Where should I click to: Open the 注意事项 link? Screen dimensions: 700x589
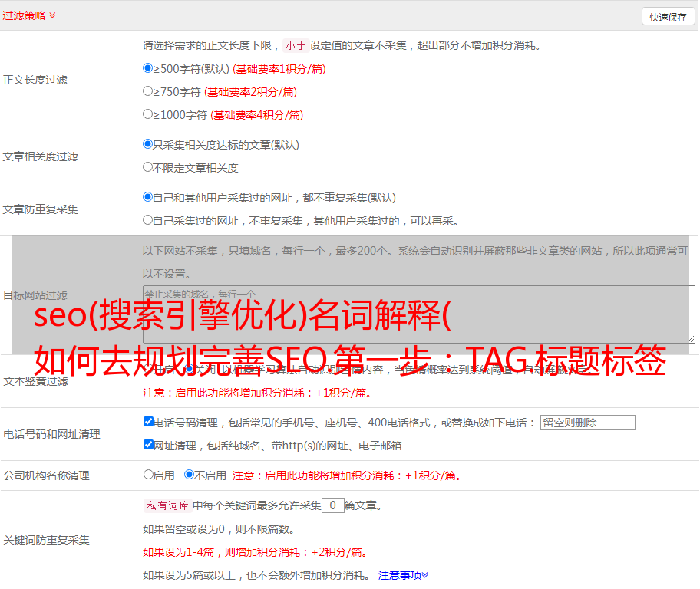pyautogui.click(x=399, y=574)
